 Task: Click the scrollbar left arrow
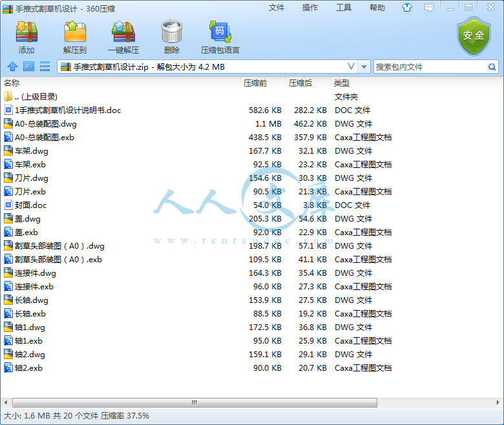[5, 402]
